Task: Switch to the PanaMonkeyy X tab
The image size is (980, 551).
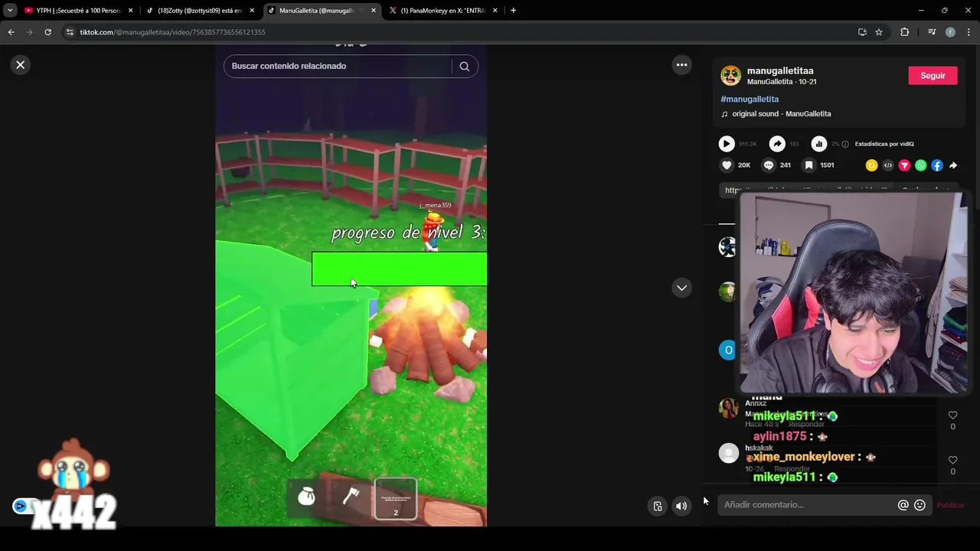Action: point(443,11)
